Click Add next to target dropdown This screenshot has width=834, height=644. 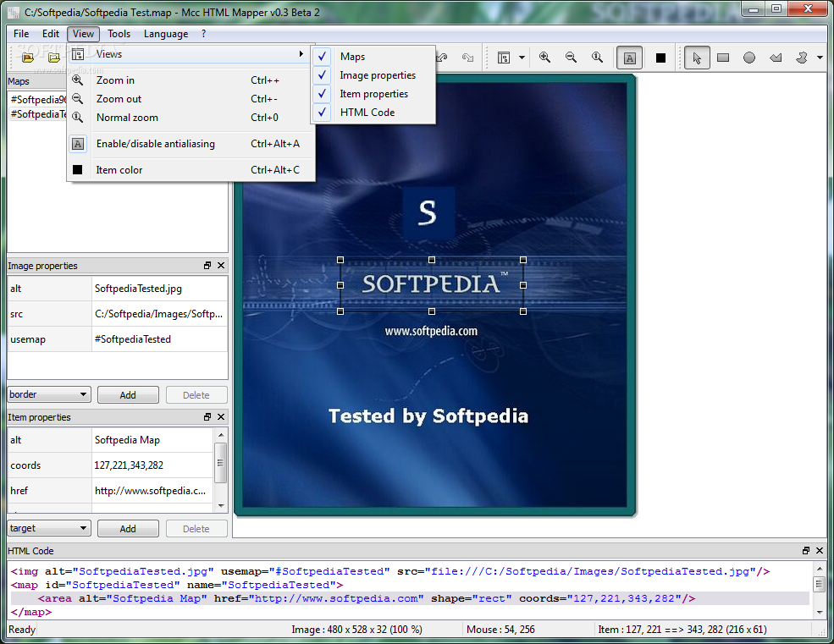pyautogui.click(x=128, y=529)
